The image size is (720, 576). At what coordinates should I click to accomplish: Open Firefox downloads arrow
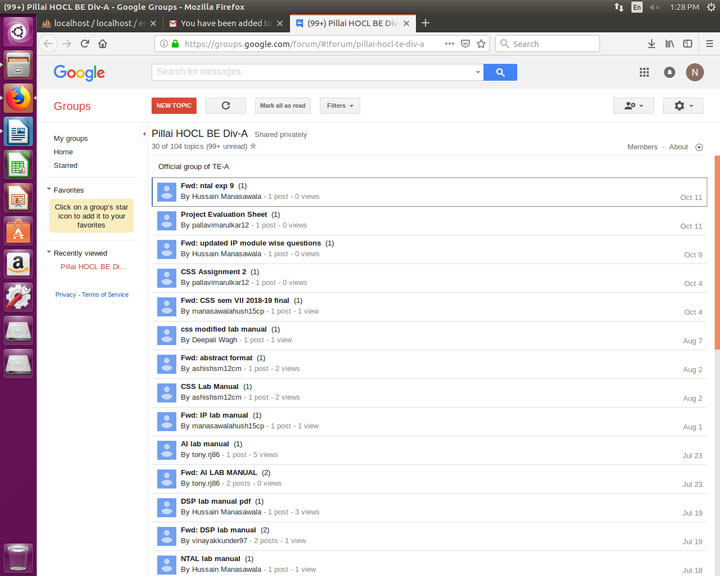point(652,44)
